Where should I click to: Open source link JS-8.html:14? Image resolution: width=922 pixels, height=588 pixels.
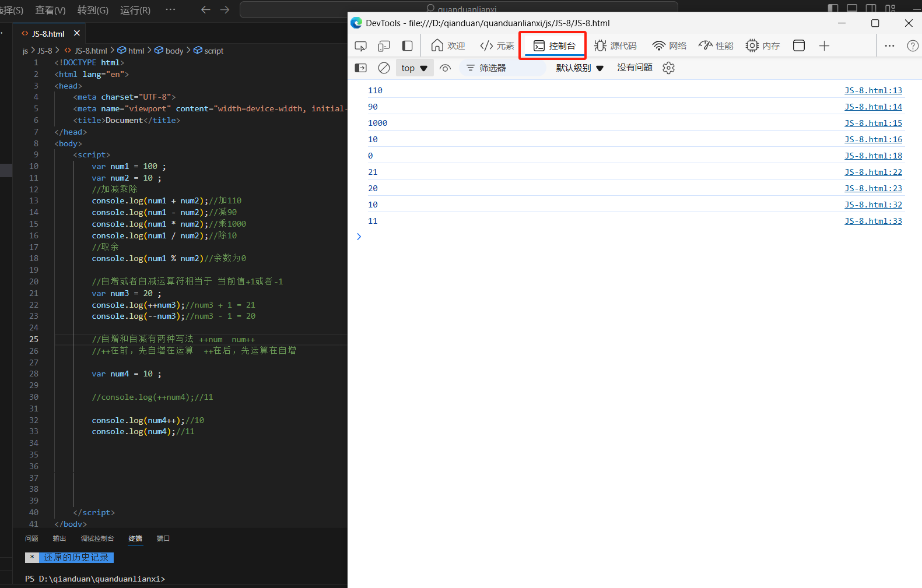873,107
